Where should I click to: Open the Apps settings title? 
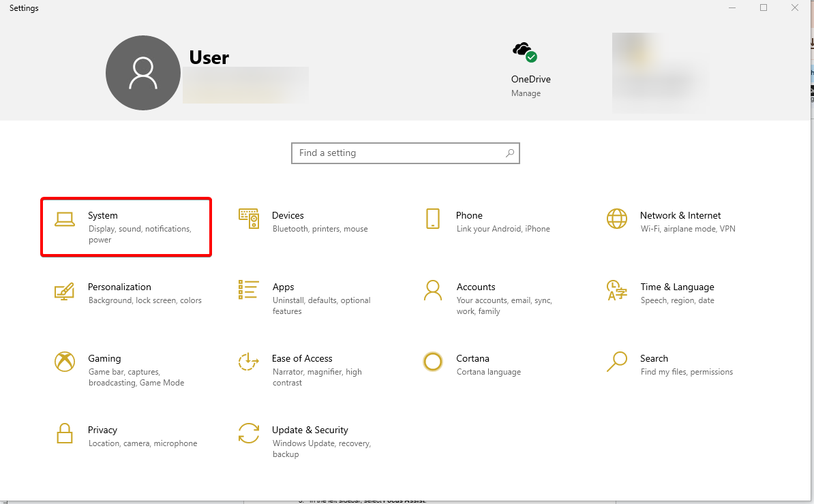(283, 287)
